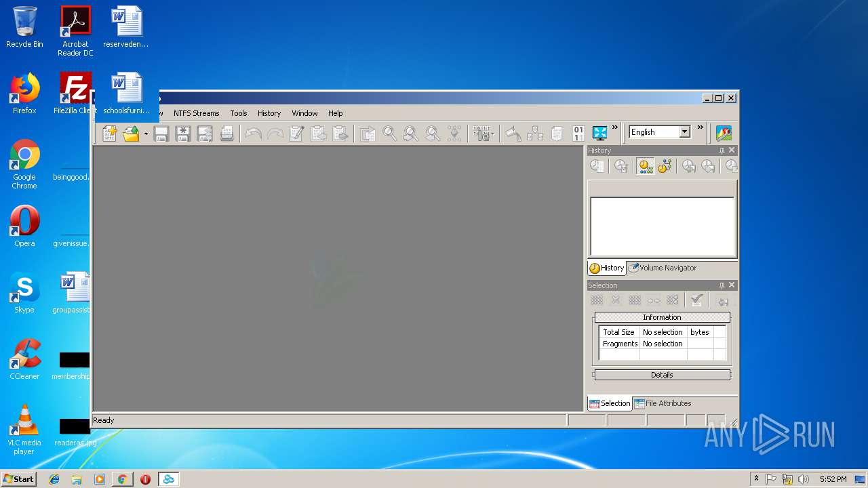Toggle History tree view clock icon
The image size is (868, 488).
[x=665, y=166]
